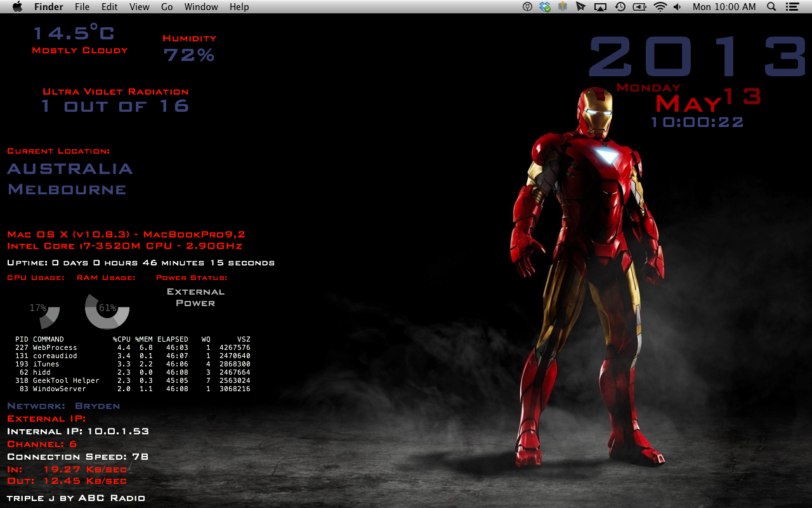Open the File menu
This screenshot has height=508, width=812.
pyautogui.click(x=82, y=7)
